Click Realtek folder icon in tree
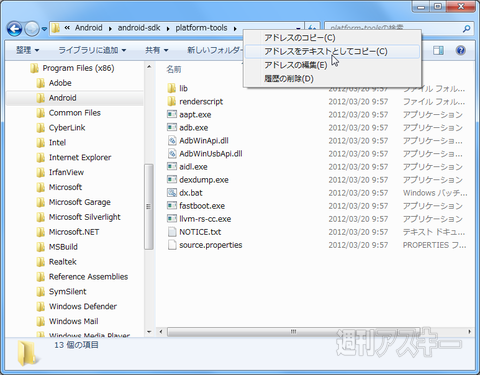 (40, 262)
